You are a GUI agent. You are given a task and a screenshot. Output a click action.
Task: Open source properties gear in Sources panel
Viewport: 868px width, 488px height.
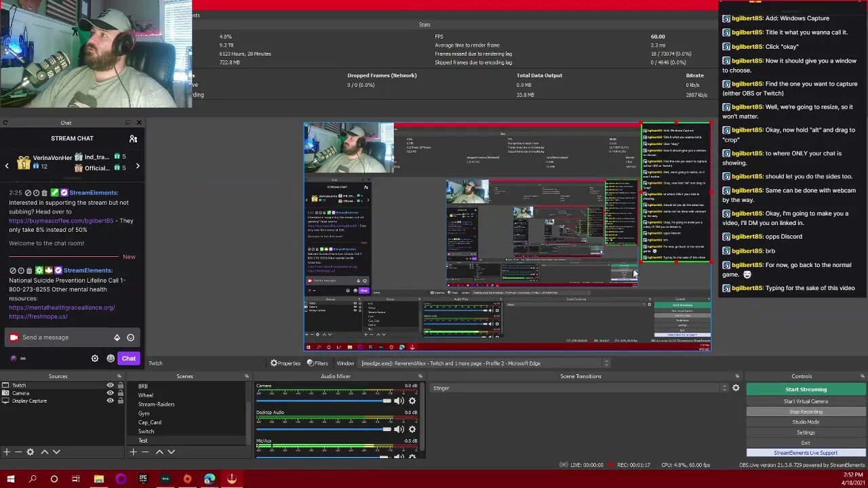(x=30, y=452)
